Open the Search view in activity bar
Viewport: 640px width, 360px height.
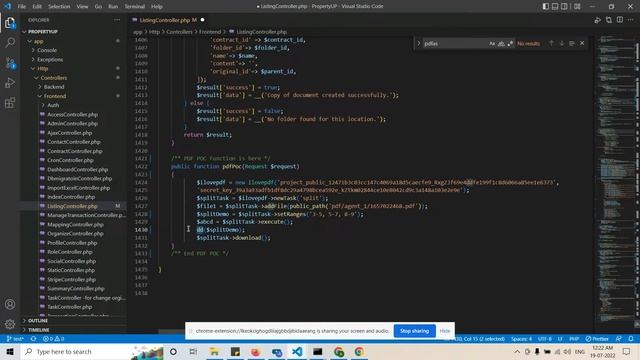(x=10, y=42)
